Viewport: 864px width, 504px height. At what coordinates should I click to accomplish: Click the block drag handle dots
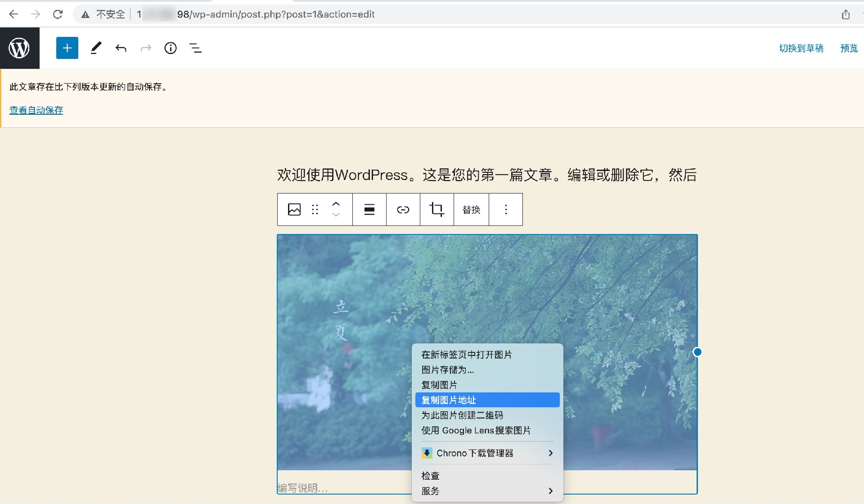coord(315,210)
